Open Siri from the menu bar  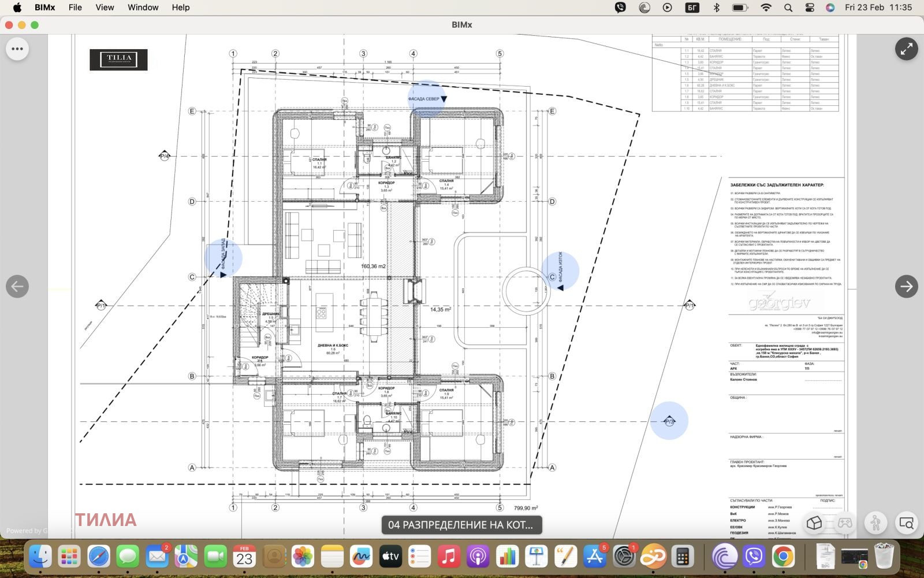(x=830, y=8)
